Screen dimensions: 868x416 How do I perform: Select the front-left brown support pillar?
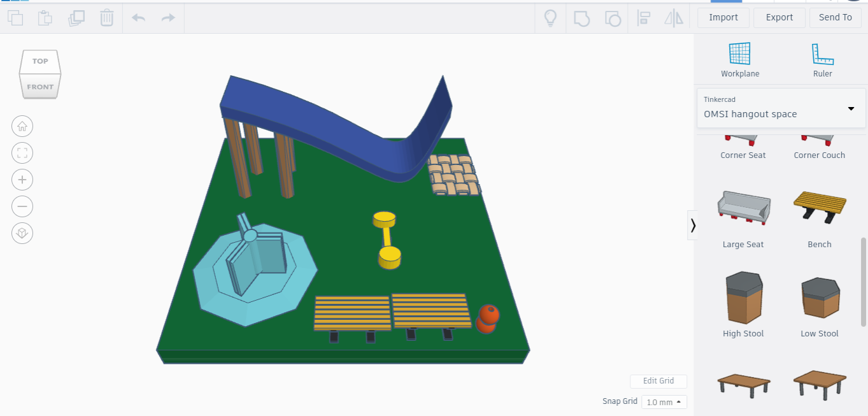[238, 158]
